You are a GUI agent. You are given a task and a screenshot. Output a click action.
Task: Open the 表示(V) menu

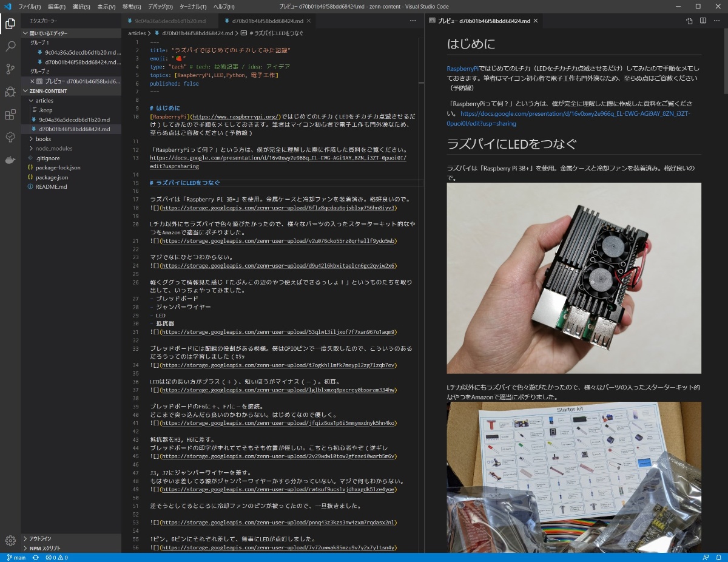106,6
